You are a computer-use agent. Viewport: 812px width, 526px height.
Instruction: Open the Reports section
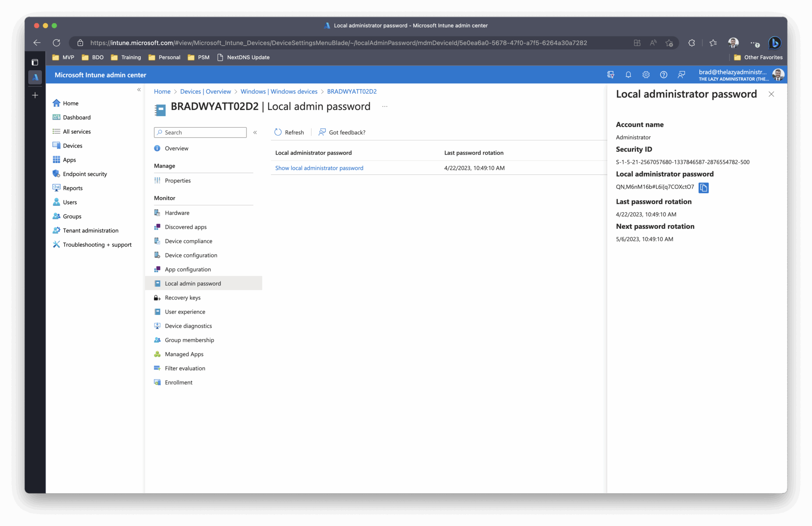[73, 188]
